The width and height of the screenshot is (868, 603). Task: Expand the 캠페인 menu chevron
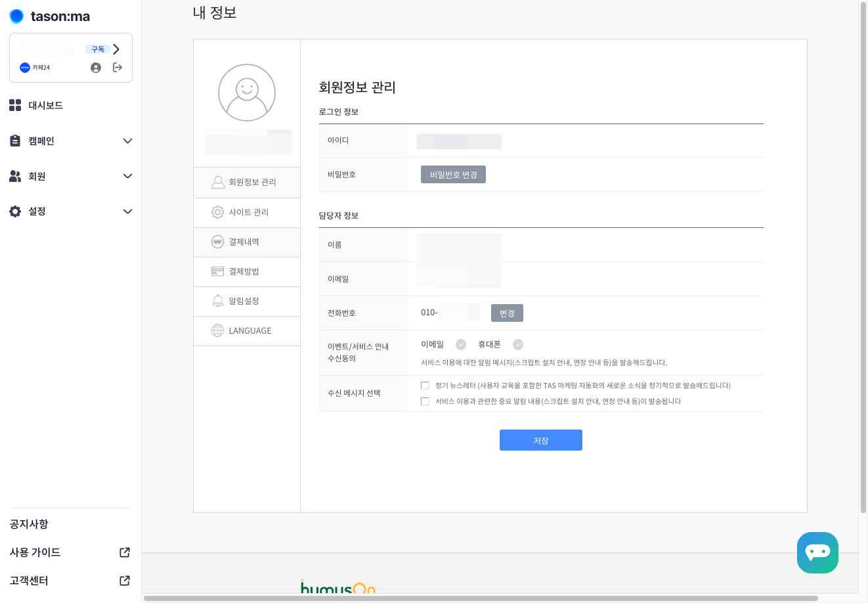pos(127,141)
